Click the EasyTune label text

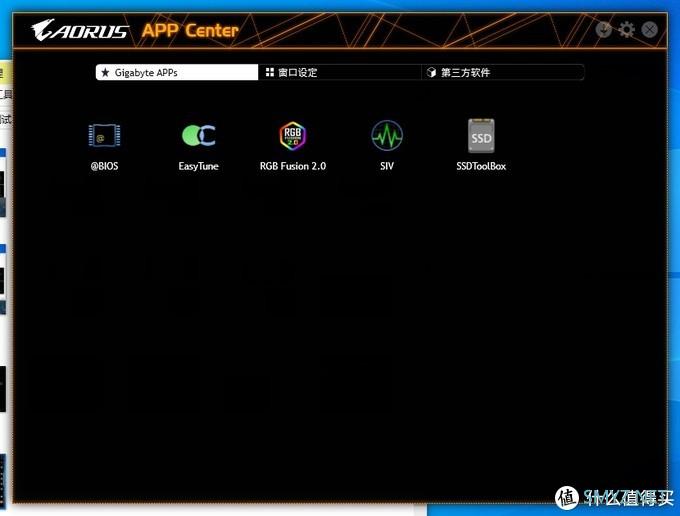pyautogui.click(x=199, y=166)
